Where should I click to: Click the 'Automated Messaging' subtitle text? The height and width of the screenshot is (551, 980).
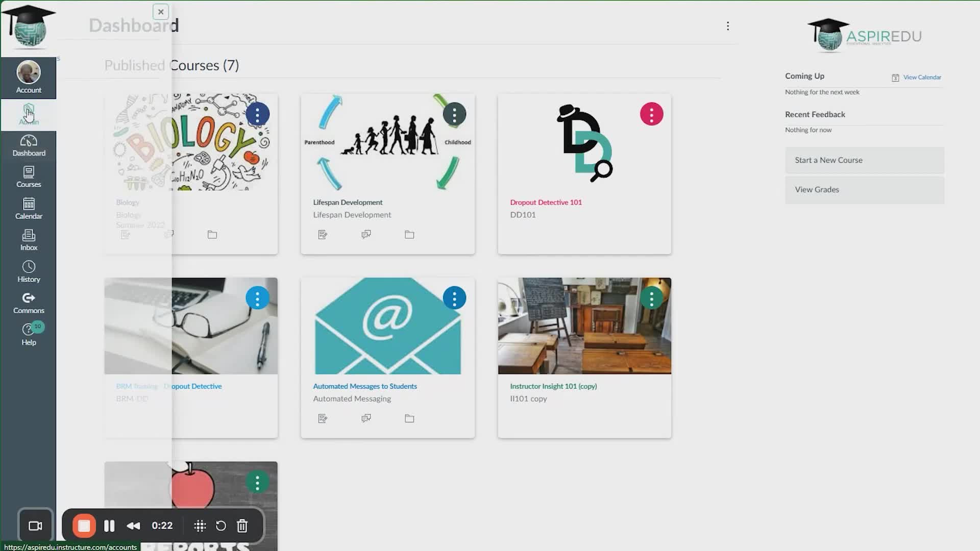coord(352,398)
